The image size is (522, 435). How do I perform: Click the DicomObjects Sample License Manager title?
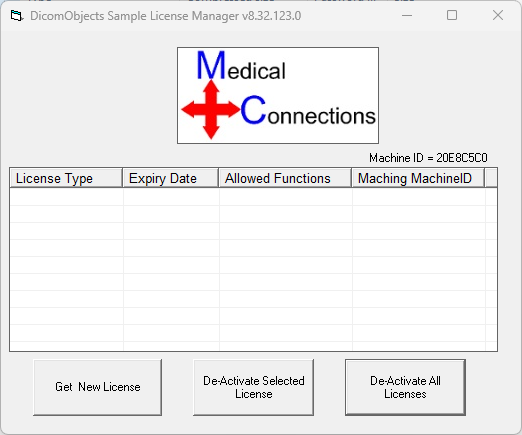165,16
